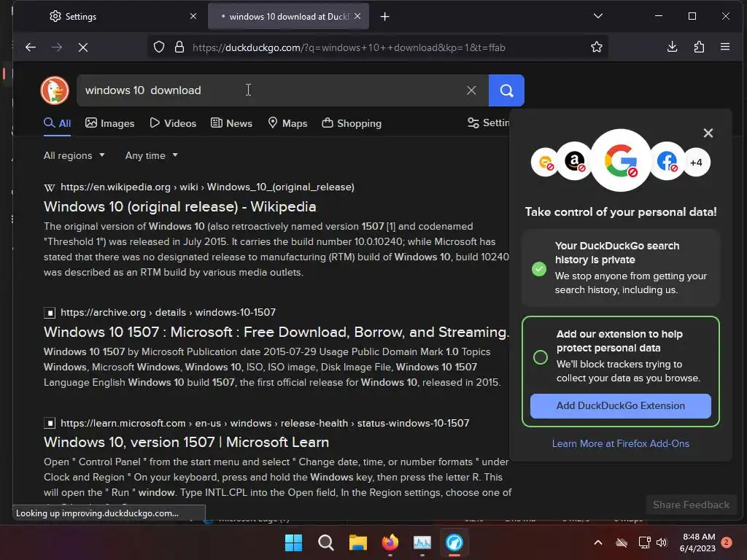Click the blocked Google tracker icon
The height and width of the screenshot is (560, 747).
coord(621,160)
